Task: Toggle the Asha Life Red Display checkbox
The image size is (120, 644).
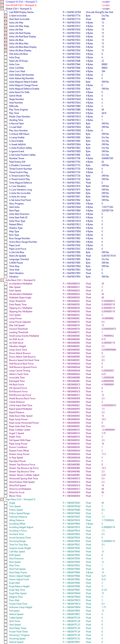Action: point(5,33)
